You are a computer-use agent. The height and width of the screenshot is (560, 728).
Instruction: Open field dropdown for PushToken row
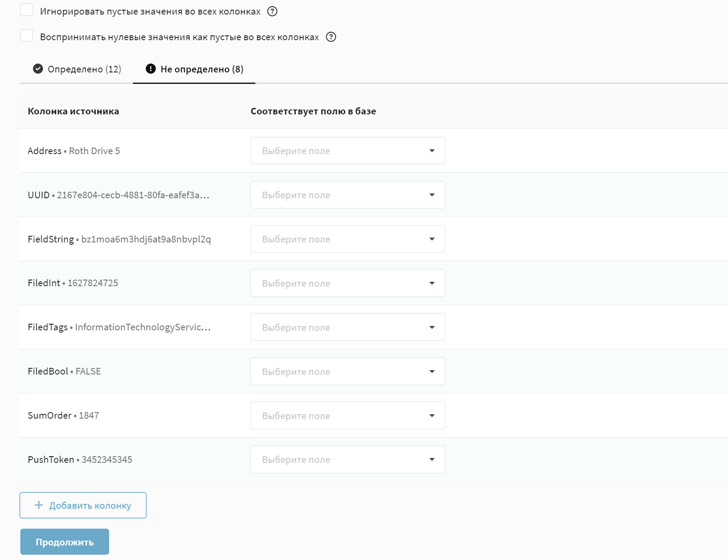pyautogui.click(x=348, y=460)
